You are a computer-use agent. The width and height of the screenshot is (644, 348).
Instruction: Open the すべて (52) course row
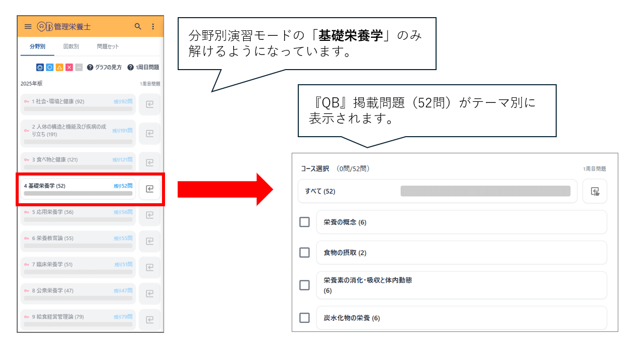437,191
